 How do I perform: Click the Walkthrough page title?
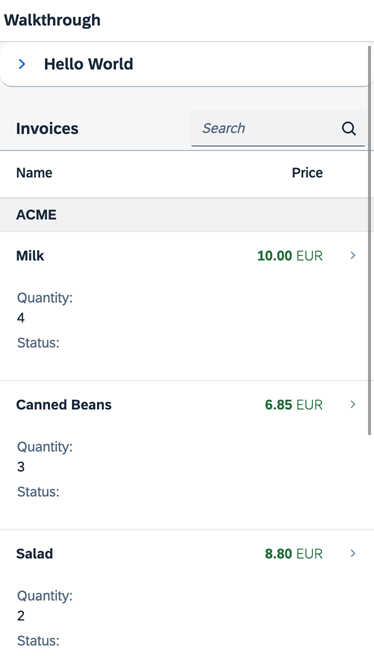(x=52, y=20)
